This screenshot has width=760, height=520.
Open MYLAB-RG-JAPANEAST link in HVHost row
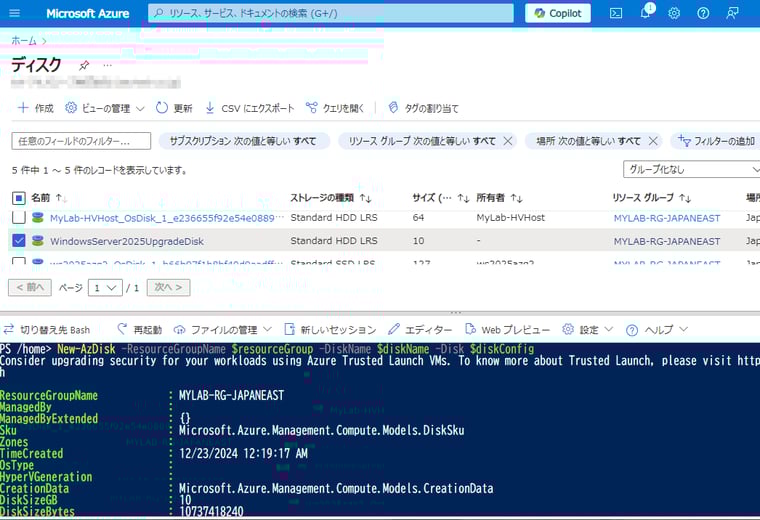point(666,218)
